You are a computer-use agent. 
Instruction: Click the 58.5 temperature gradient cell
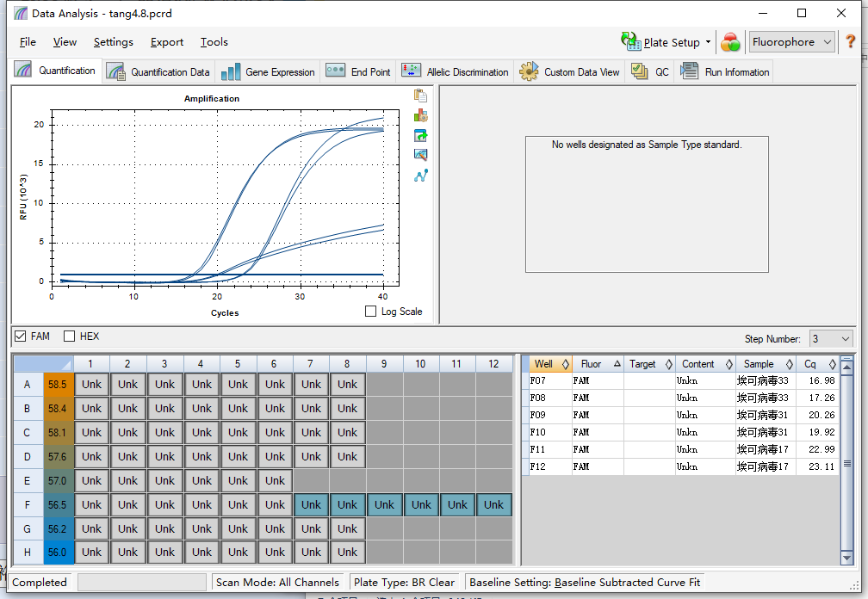(59, 385)
